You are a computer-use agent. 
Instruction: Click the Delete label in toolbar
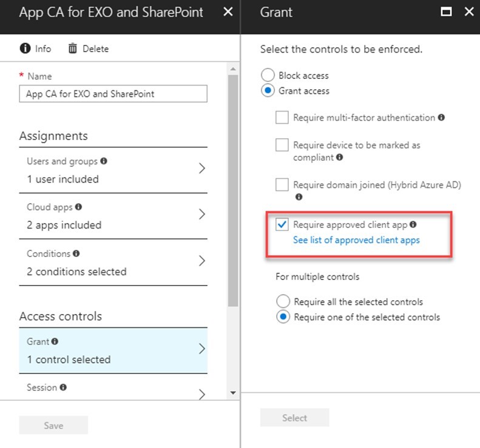coord(95,48)
